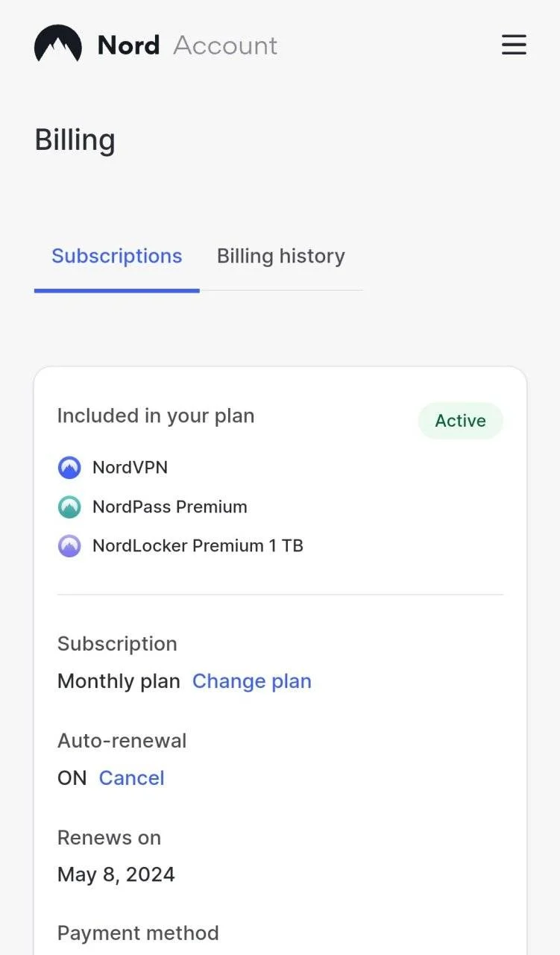Screen dimensions: 560x955
Task: Click the Payment method label
Action: coord(138,933)
